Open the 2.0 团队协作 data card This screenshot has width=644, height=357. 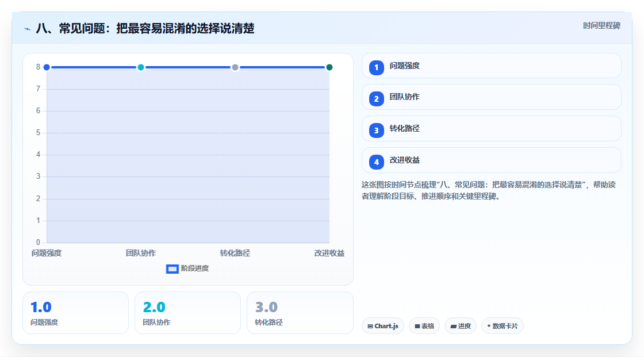(187, 313)
